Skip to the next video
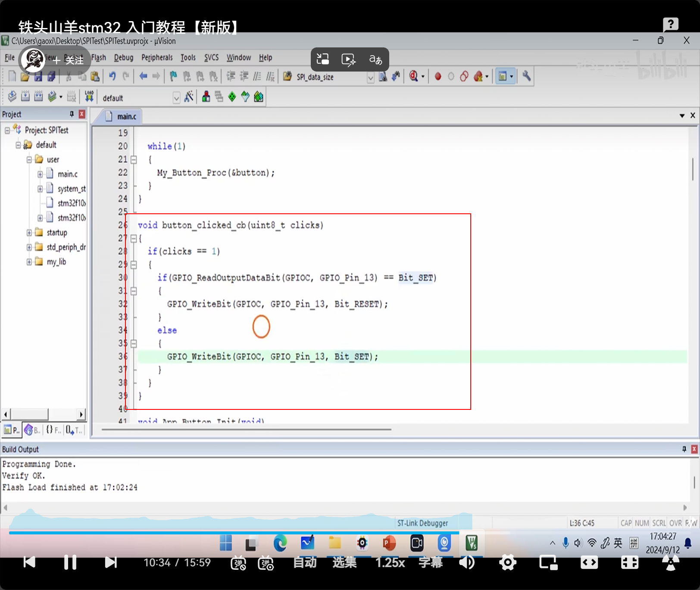Screen dimensions: 700x590 [111, 562]
